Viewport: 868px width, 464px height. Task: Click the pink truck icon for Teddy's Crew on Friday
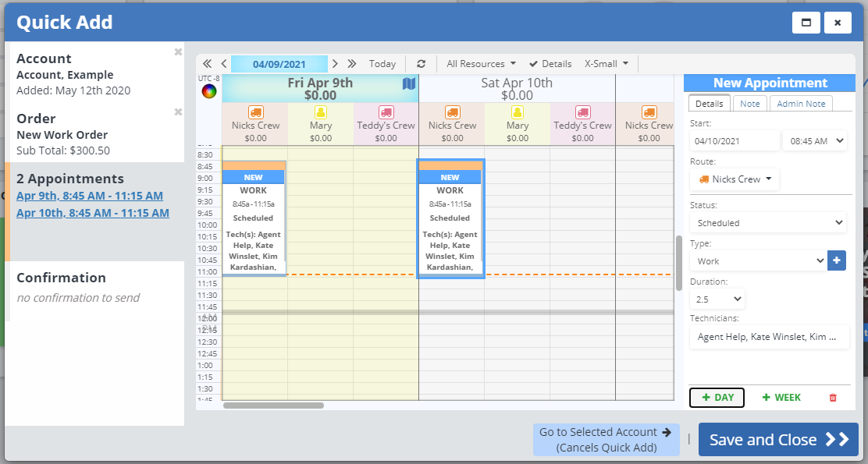(386, 112)
